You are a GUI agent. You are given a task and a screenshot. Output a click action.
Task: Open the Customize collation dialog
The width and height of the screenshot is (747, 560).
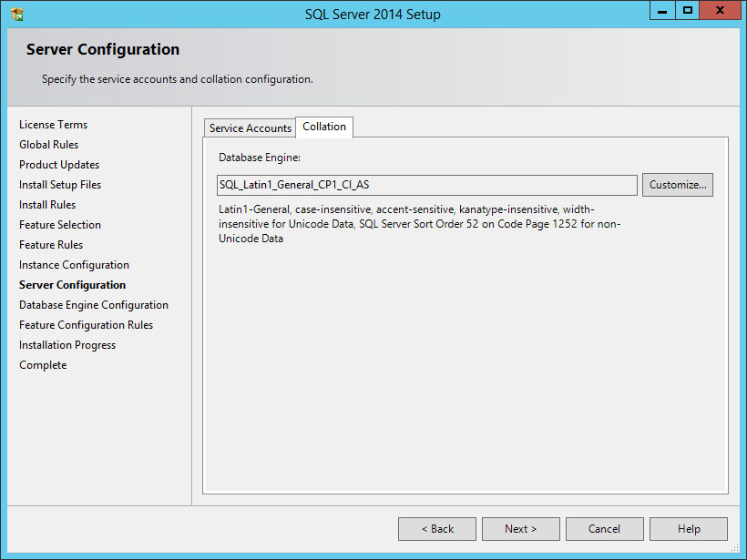pos(678,185)
